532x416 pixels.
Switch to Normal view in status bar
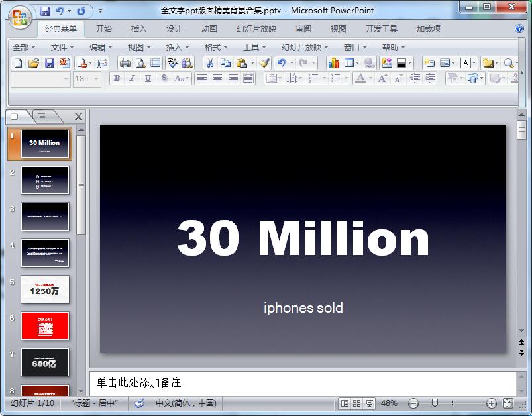345,403
